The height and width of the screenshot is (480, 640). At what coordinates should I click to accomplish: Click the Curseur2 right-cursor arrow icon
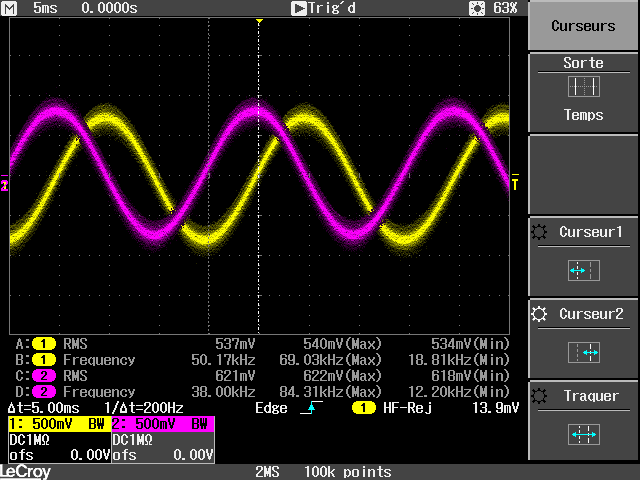(583, 352)
